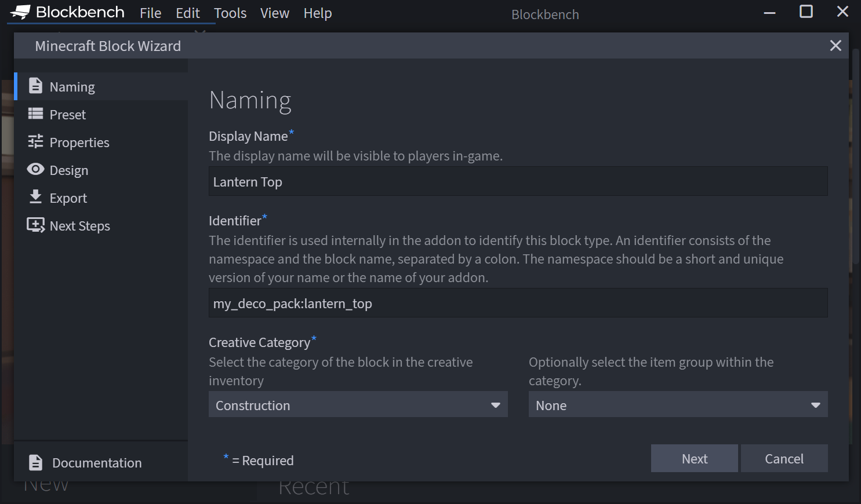Click the None dropdown arrow
861x504 pixels.
click(x=815, y=405)
